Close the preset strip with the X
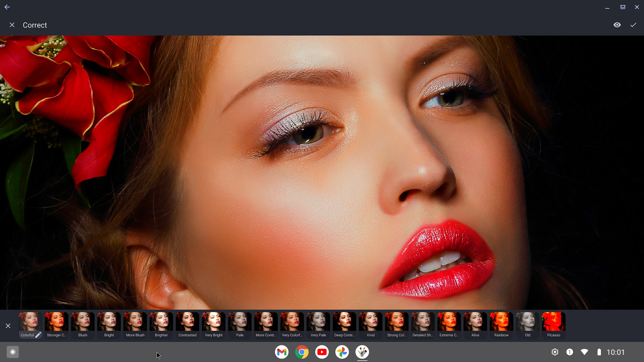 click(8, 326)
